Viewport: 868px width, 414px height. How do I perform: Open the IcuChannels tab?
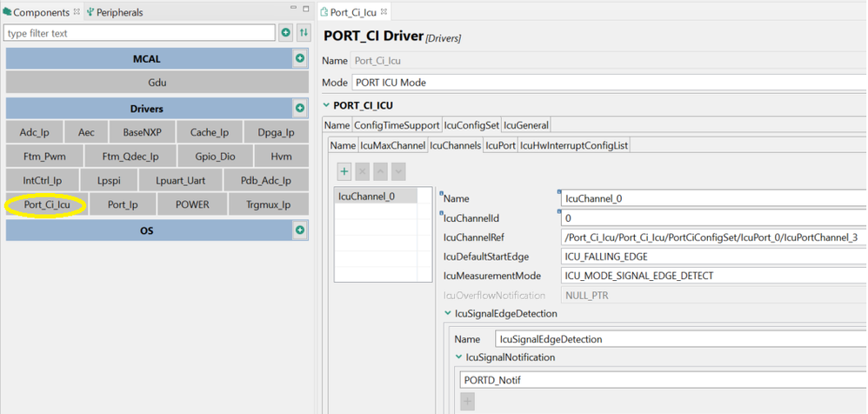(456, 145)
